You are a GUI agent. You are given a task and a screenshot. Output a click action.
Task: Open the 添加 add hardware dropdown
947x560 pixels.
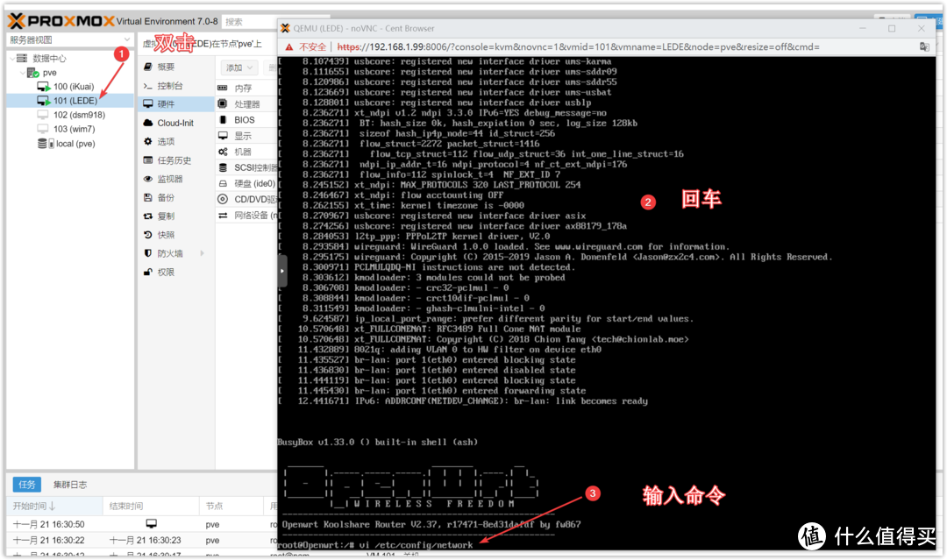pos(239,67)
